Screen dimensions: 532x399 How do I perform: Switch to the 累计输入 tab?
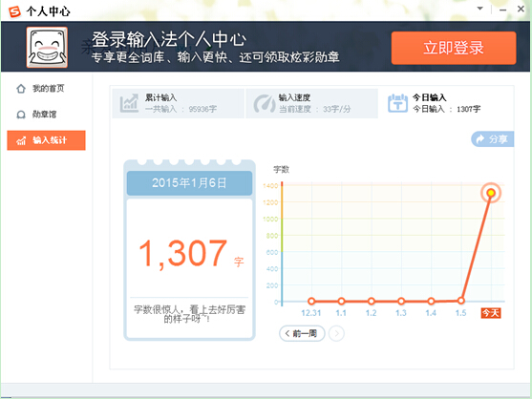(x=178, y=103)
